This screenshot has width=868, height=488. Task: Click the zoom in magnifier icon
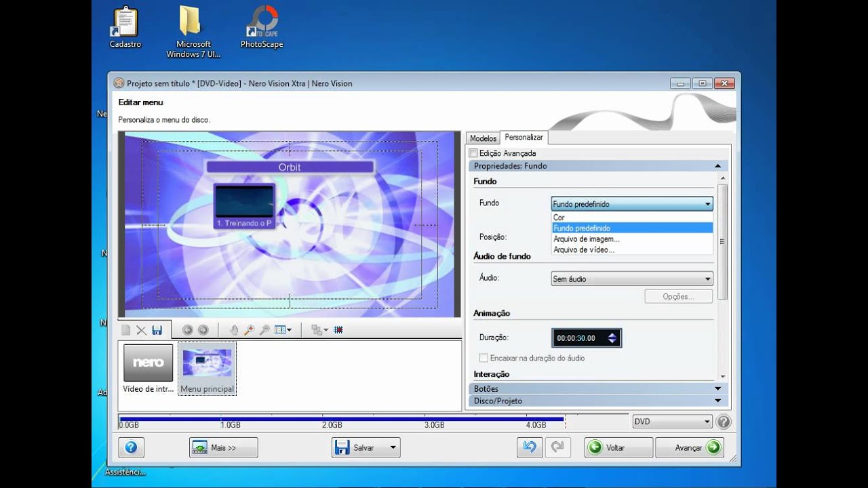[x=249, y=330]
